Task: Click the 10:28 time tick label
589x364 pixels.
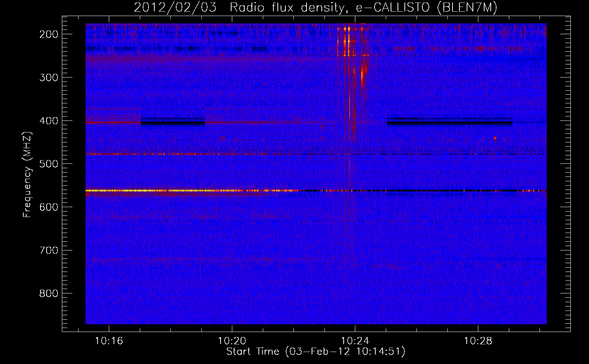Action: tap(478, 341)
